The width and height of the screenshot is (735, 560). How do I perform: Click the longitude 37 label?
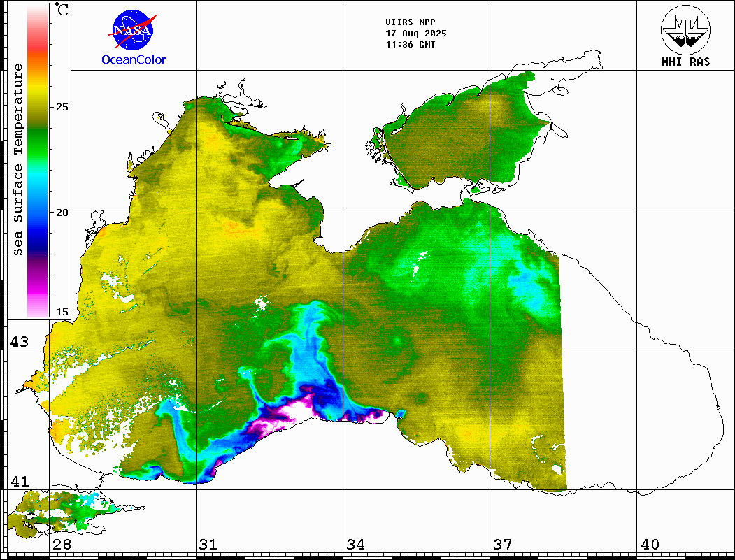click(x=503, y=544)
